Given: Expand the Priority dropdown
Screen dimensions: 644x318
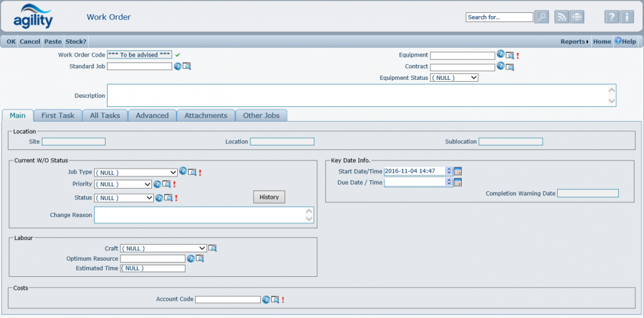Looking at the screenshot, I should pos(123,184).
